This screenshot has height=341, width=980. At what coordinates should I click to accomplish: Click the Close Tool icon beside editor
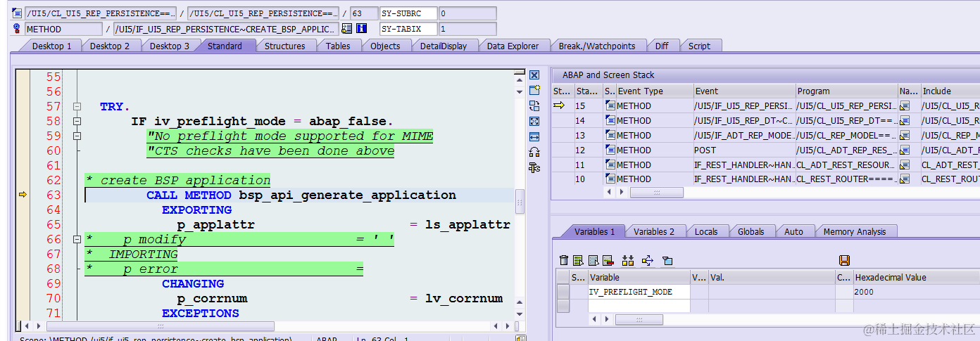coord(534,75)
